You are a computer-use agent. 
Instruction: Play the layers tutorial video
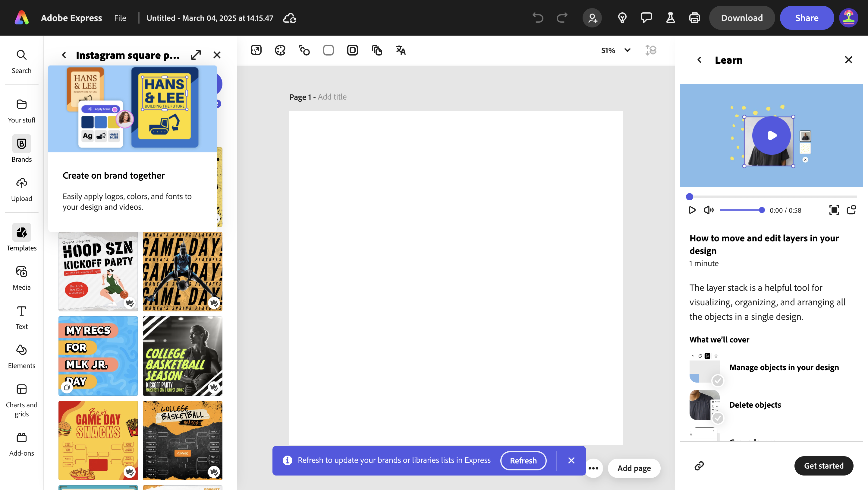(x=772, y=135)
